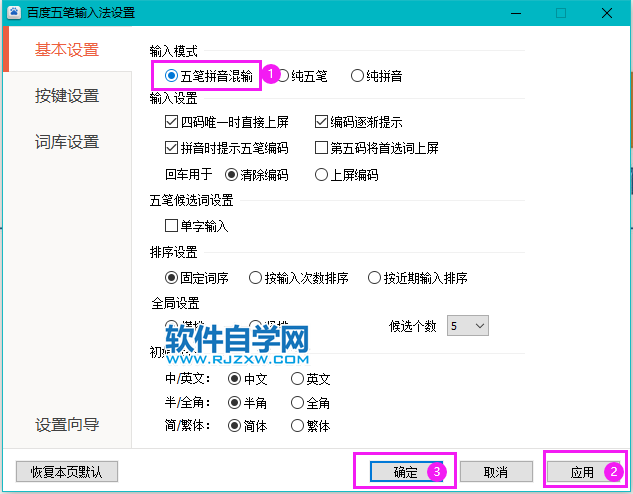
Task: Open the 候选个数 dropdown
Action: [468, 326]
